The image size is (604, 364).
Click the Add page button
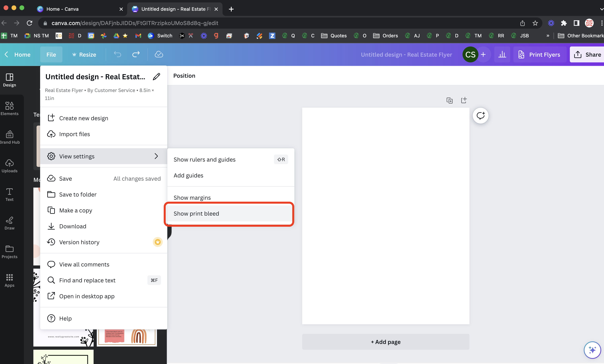tap(386, 342)
